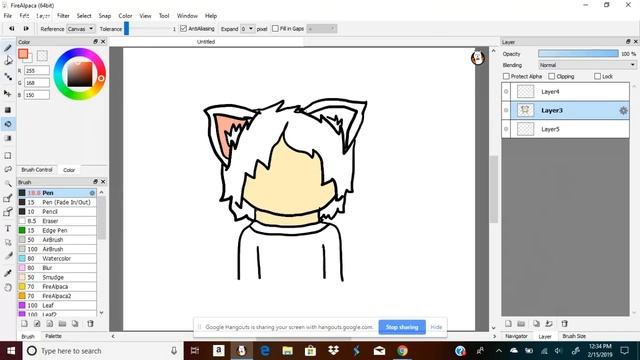Click the transparent color swatch

42,55
